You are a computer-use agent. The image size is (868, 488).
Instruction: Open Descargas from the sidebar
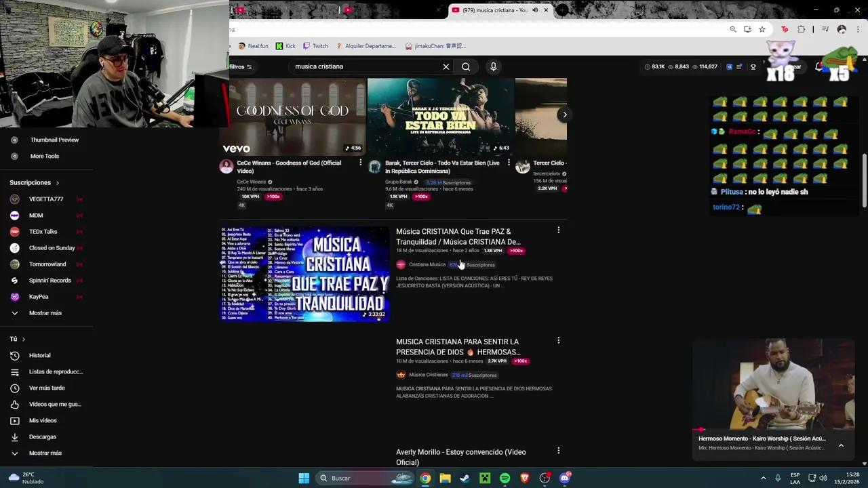pyautogui.click(x=42, y=436)
